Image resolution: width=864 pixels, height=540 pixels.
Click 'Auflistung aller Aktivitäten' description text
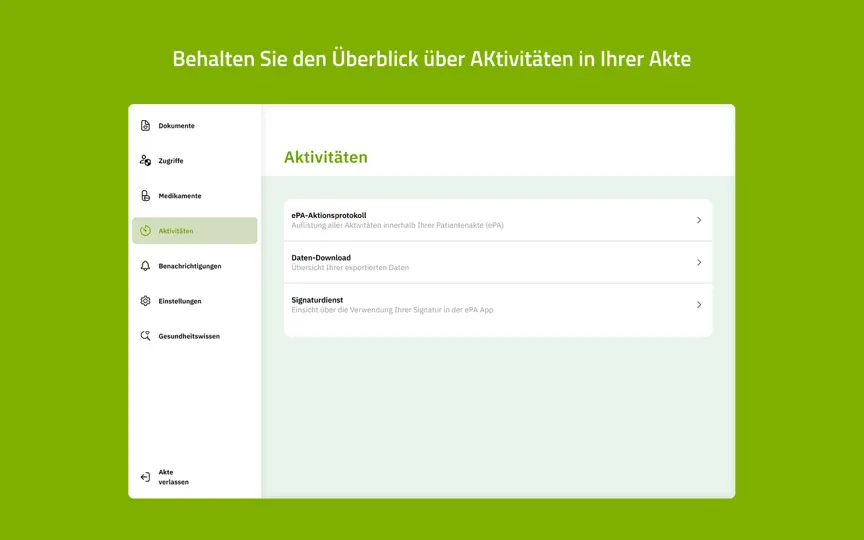click(x=397, y=225)
